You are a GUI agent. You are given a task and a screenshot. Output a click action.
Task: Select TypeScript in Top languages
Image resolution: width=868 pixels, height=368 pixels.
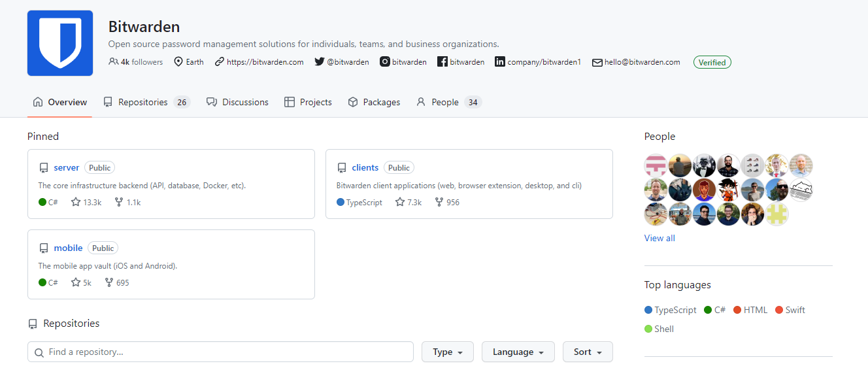click(x=675, y=310)
